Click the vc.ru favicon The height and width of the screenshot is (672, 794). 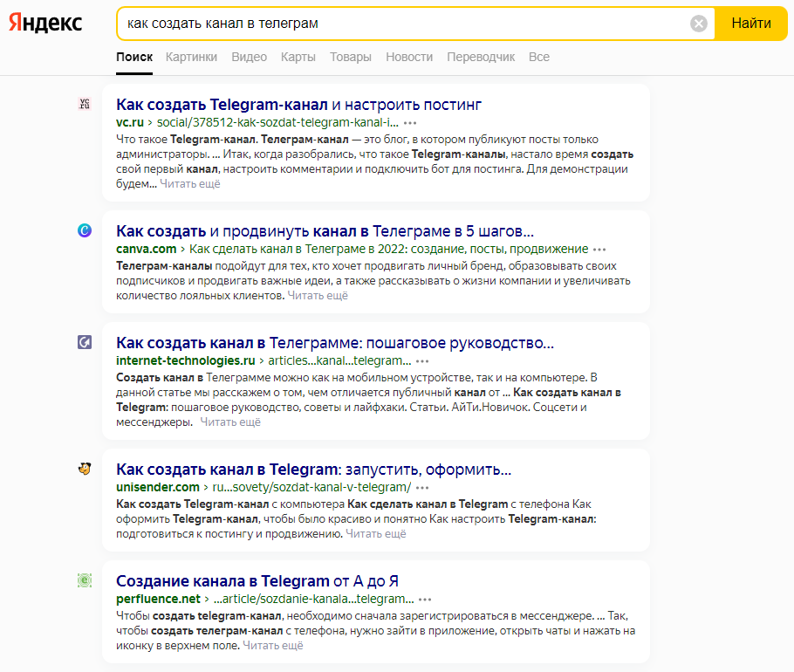coord(85,104)
